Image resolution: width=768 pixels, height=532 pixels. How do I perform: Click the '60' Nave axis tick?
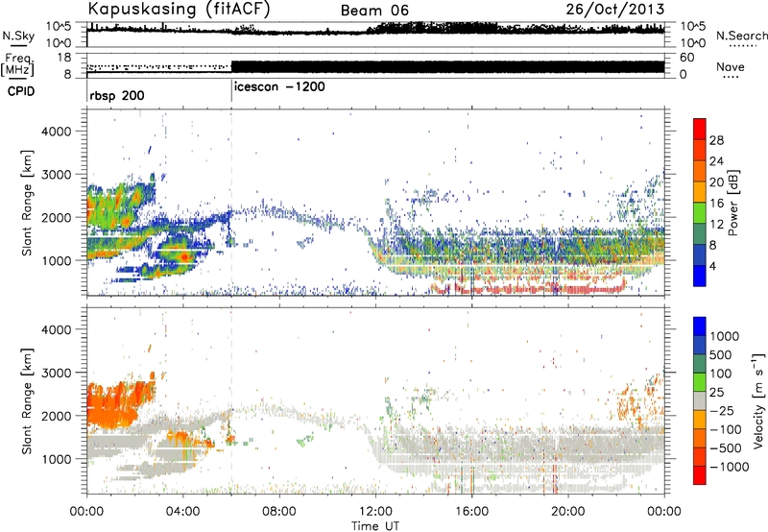[687, 58]
